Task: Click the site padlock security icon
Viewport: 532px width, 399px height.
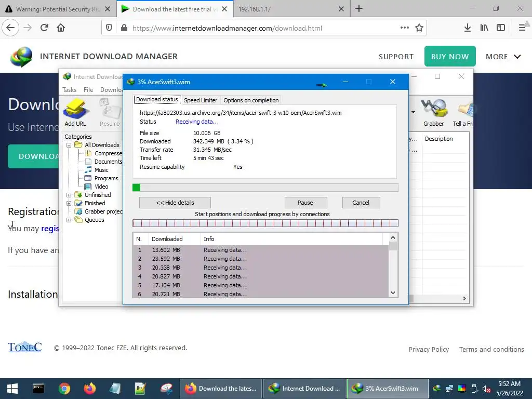Action: click(x=124, y=28)
